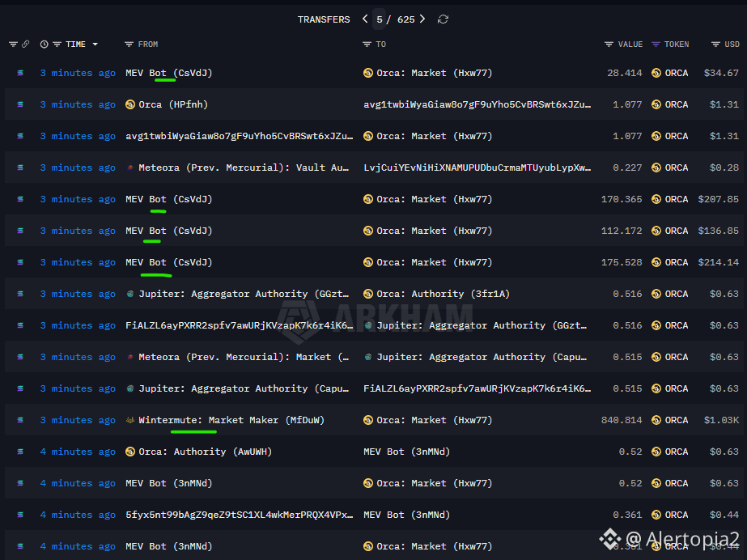Screen dimensions: 747x560
Task: Click the link chain icon in header
Action: point(26,44)
